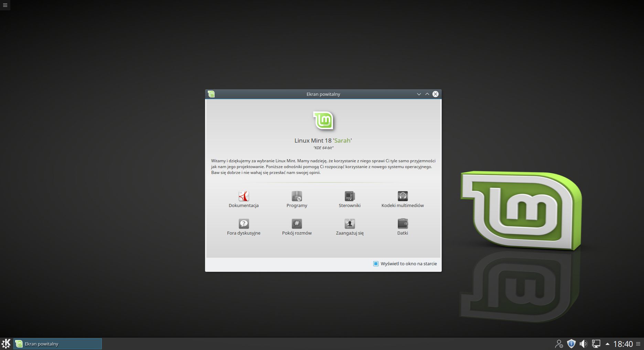644x350 pixels.
Task: Click the Dokumentacja label
Action: click(244, 205)
